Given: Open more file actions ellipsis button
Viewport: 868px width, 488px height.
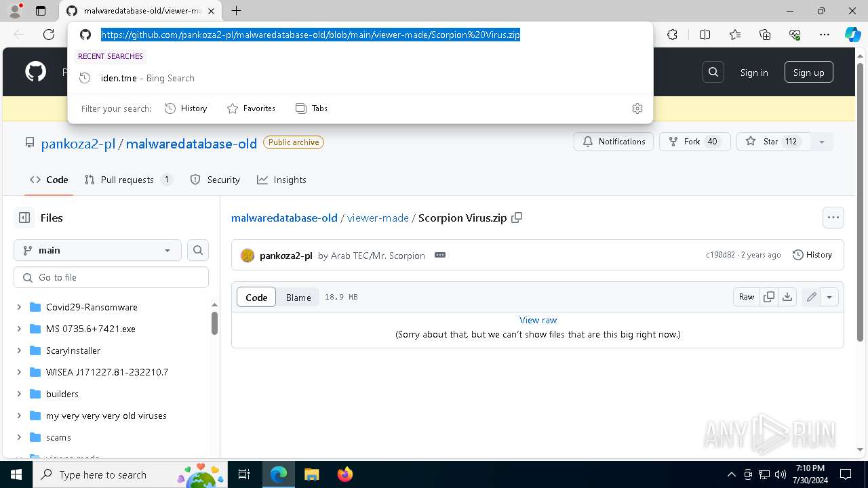Looking at the screenshot, I should point(833,218).
